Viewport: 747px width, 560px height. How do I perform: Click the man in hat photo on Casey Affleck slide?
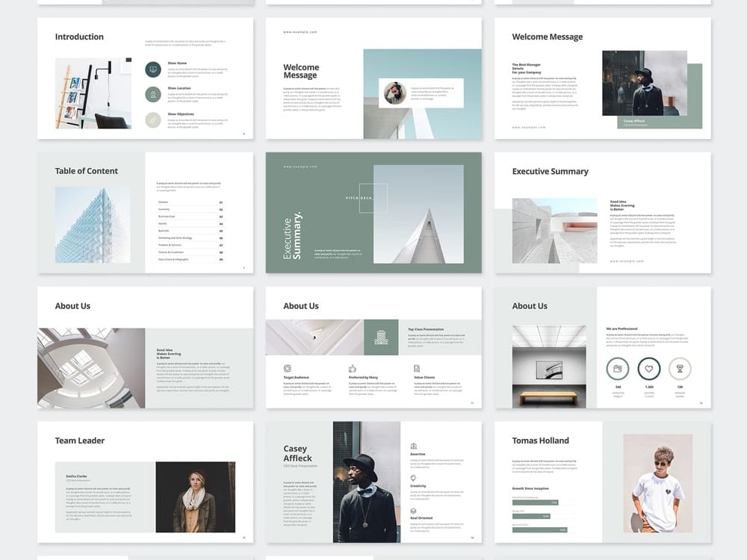pyautogui.click(x=367, y=482)
